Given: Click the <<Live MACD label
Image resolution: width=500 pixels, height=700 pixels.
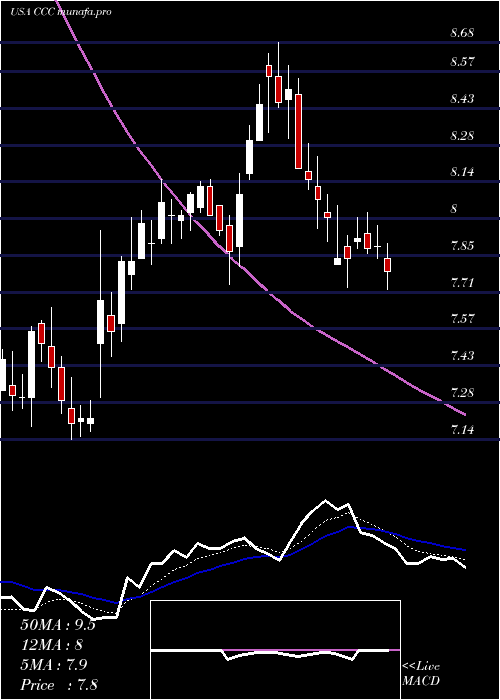Looking at the screenshot, I should [x=421, y=674].
